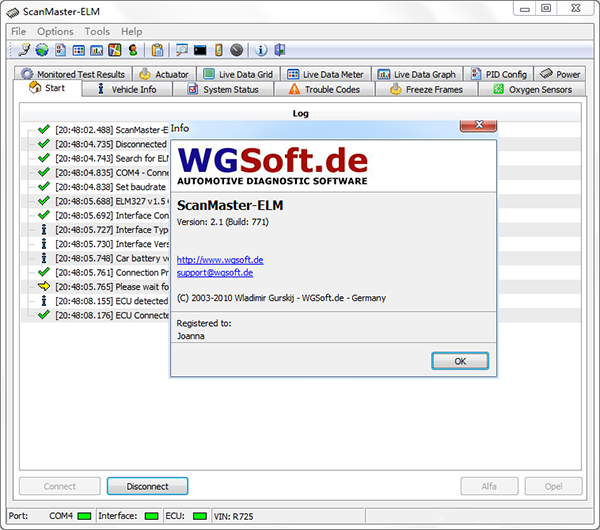The image size is (600, 530).
Task: Open the black terminal console icon
Action: tap(200, 50)
